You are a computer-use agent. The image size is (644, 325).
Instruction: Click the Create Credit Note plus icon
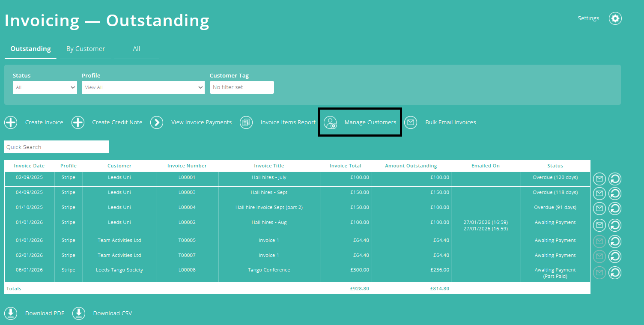click(78, 122)
